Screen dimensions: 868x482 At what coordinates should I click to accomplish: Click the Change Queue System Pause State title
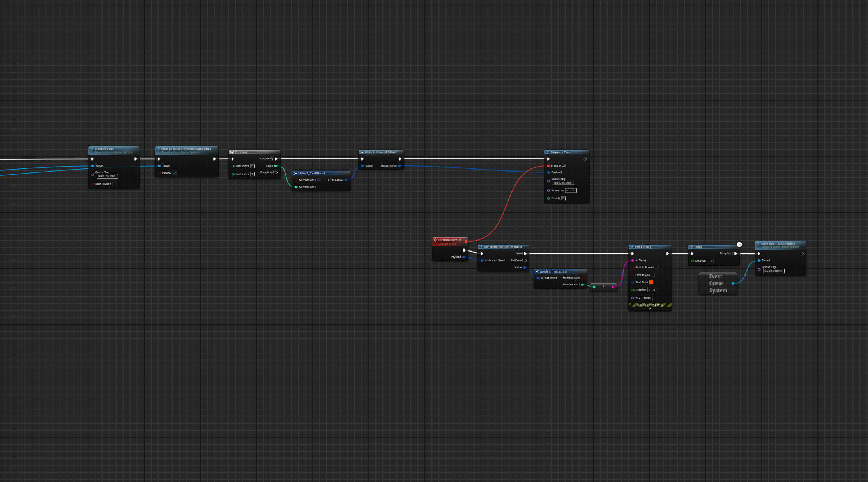pos(186,149)
